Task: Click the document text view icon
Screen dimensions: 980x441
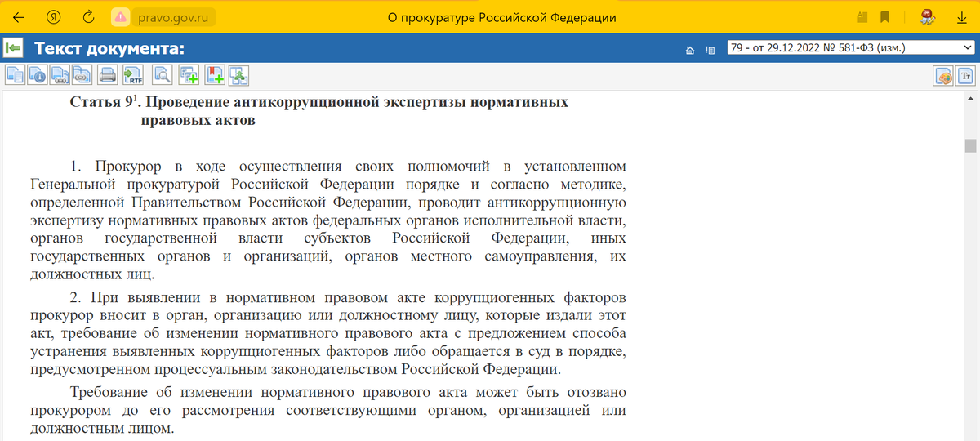Action: pos(16,75)
